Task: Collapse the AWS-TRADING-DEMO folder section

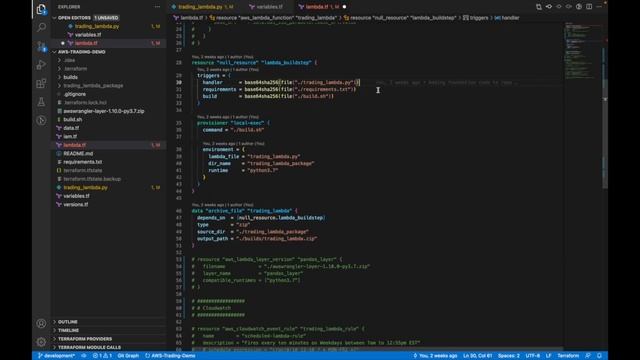Action: click(x=81, y=52)
